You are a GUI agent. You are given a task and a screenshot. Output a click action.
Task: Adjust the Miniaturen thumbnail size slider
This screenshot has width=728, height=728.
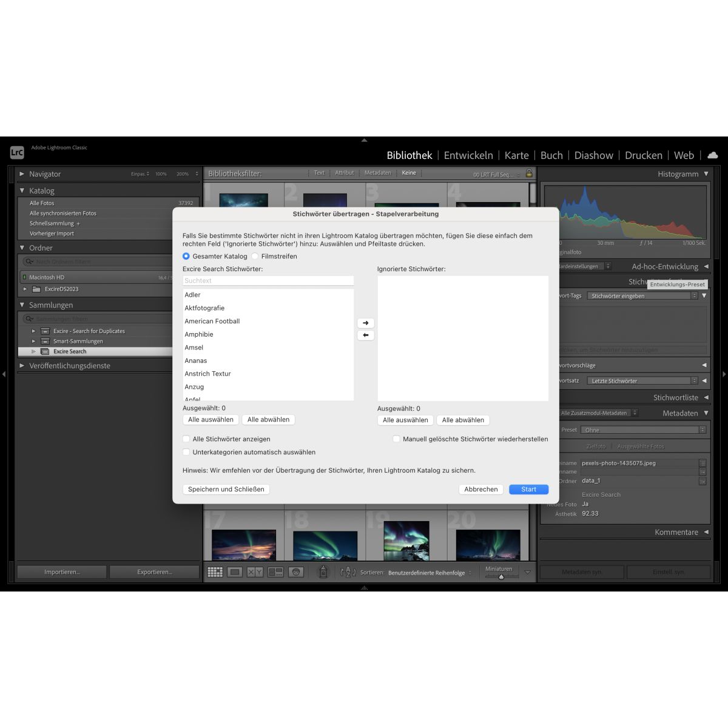coord(501,577)
